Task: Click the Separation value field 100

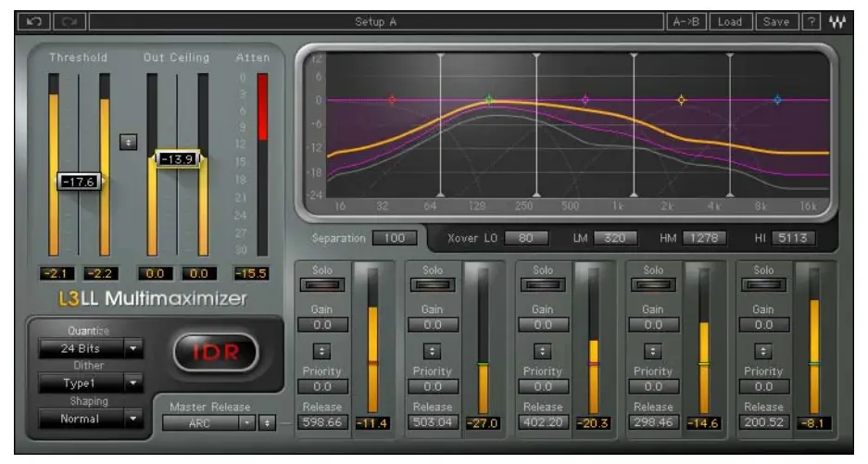Action: [395, 238]
